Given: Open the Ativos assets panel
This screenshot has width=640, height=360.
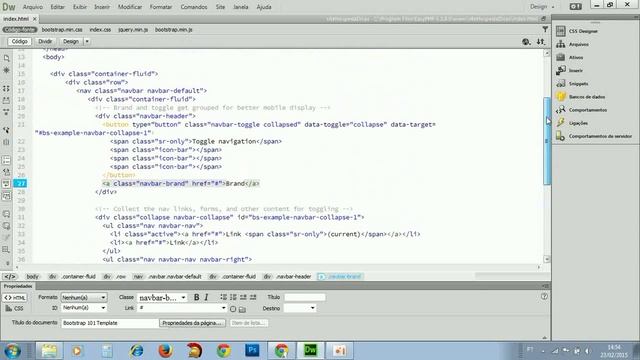Looking at the screenshot, I should pyautogui.click(x=570, y=57).
